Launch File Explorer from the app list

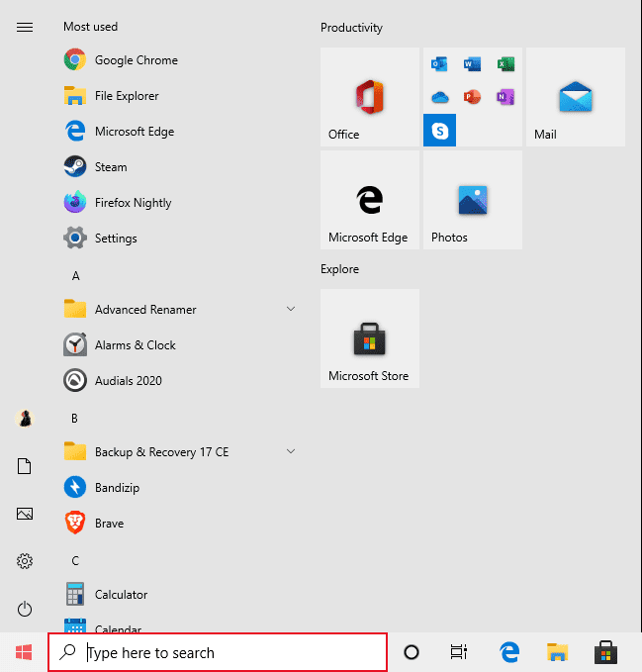click(x=180, y=96)
